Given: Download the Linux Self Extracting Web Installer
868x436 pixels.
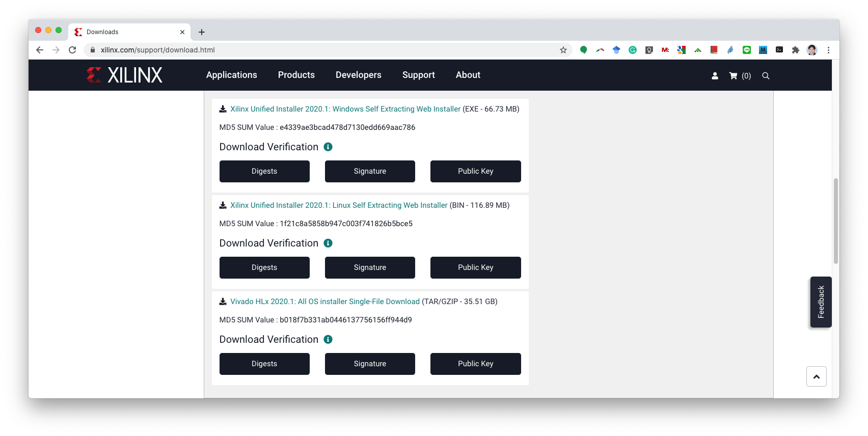Looking at the screenshot, I should (x=339, y=205).
